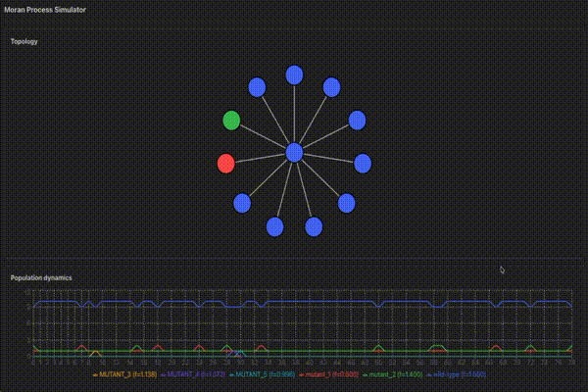Image resolution: width=588 pixels, height=392 pixels.
Task: Toggle MUTANT_3 series in chart legend
Action: point(124,374)
